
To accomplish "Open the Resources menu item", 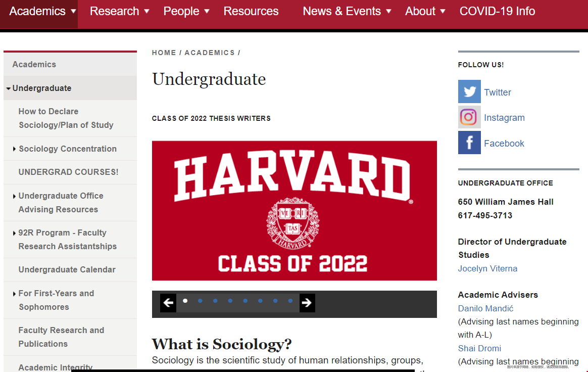I will click(251, 11).
